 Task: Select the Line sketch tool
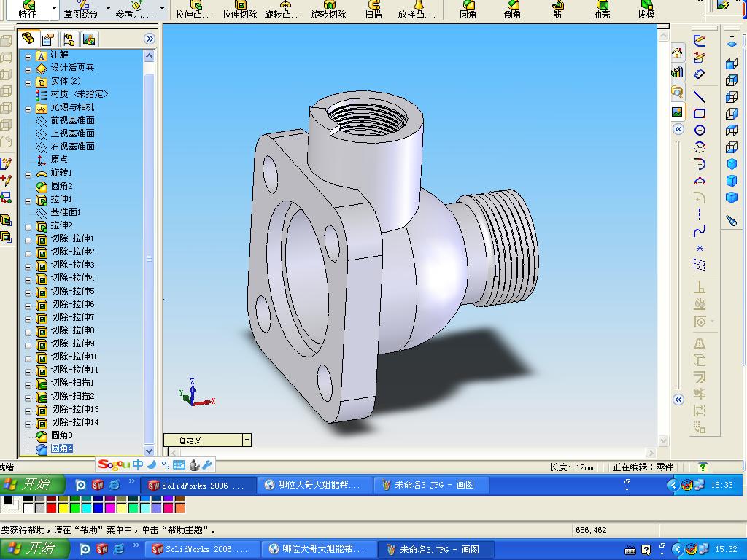click(699, 97)
